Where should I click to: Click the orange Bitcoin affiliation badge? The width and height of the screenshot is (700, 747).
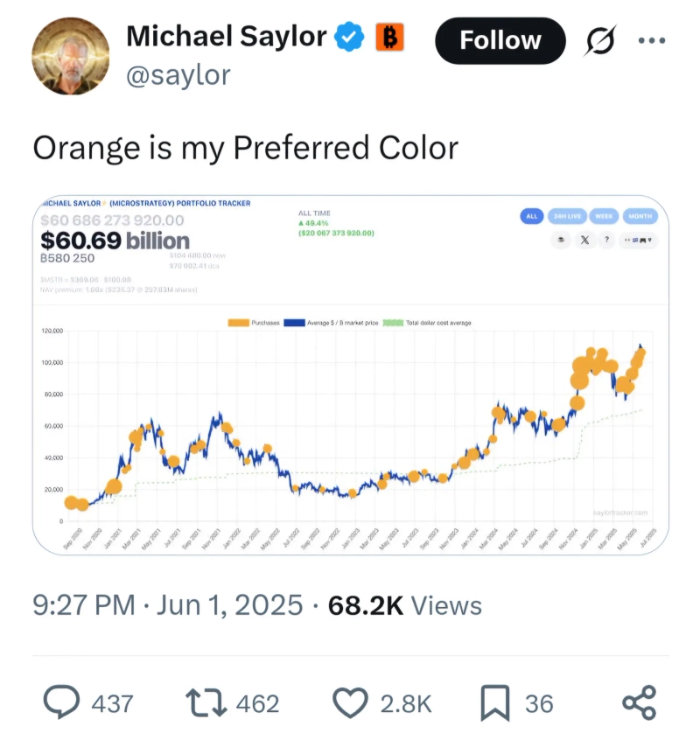click(x=388, y=37)
